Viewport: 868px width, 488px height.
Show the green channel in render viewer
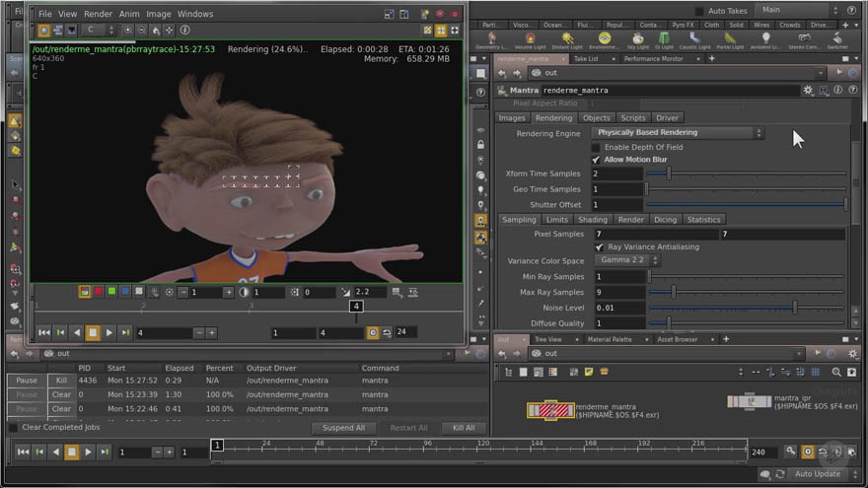pos(111,292)
